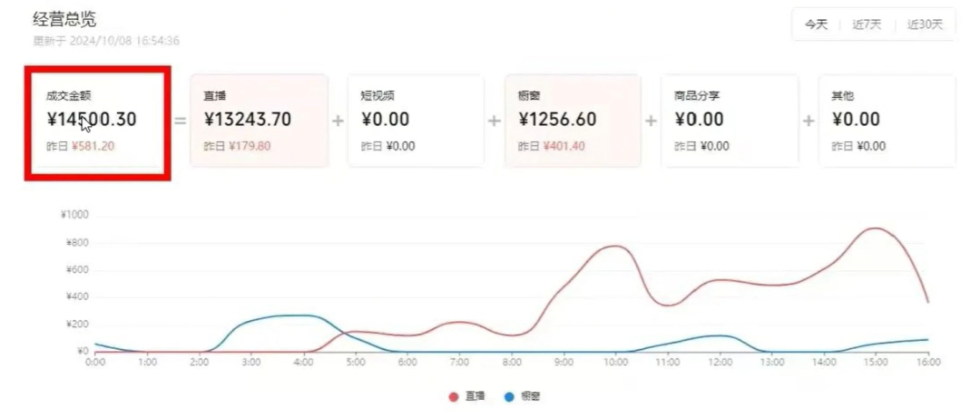The image size is (980, 417).
Task: Select the 橱窗 ¥1256.60 card
Action: pyautogui.click(x=573, y=121)
